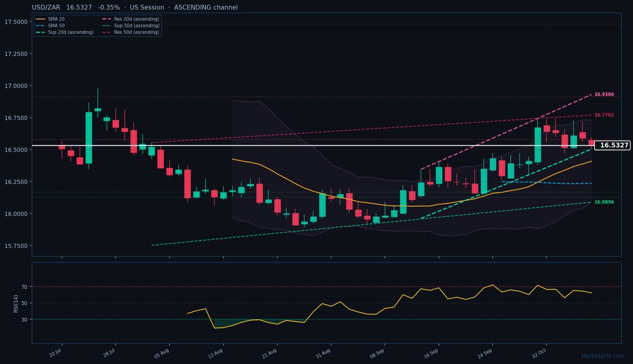Click the 16.0000 price axis label
Viewport: 633px width, 364px height.
click(16, 214)
